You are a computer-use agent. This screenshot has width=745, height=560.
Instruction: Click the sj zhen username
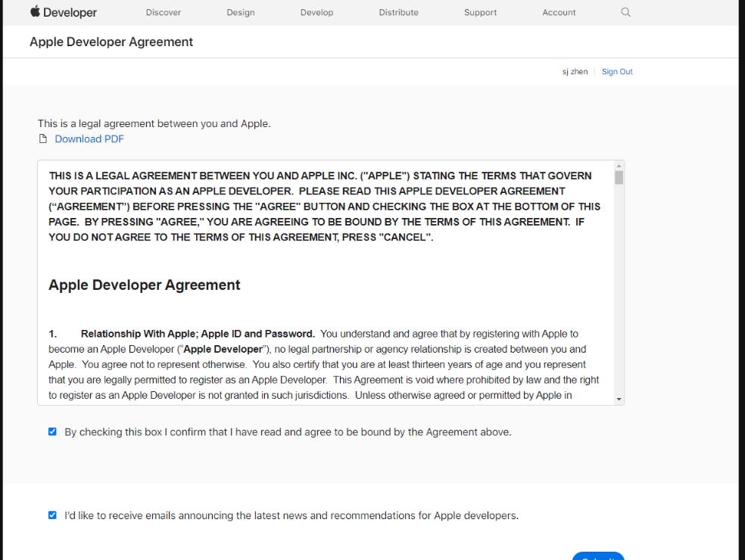tap(575, 72)
